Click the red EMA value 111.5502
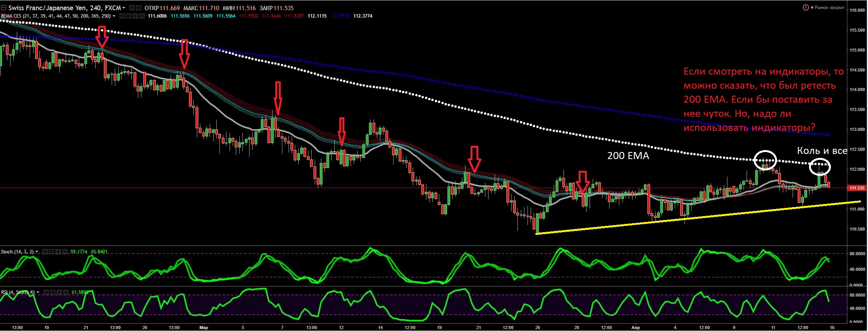Image resolution: width=868 pixels, height=331 pixels. (x=249, y=16)
